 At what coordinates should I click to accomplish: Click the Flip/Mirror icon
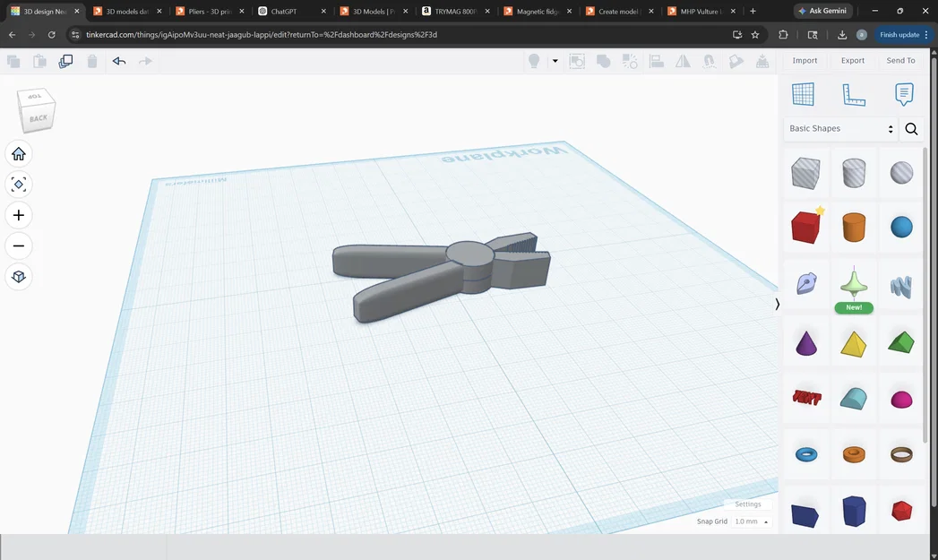tap(684, 60)
